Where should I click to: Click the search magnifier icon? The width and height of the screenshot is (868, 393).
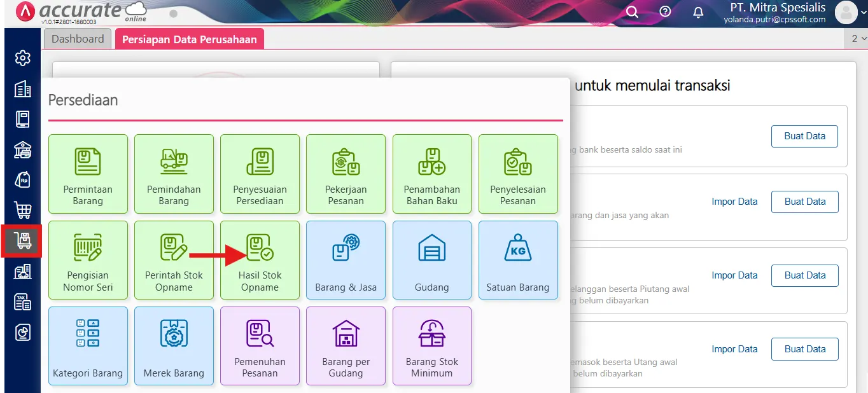632,12
